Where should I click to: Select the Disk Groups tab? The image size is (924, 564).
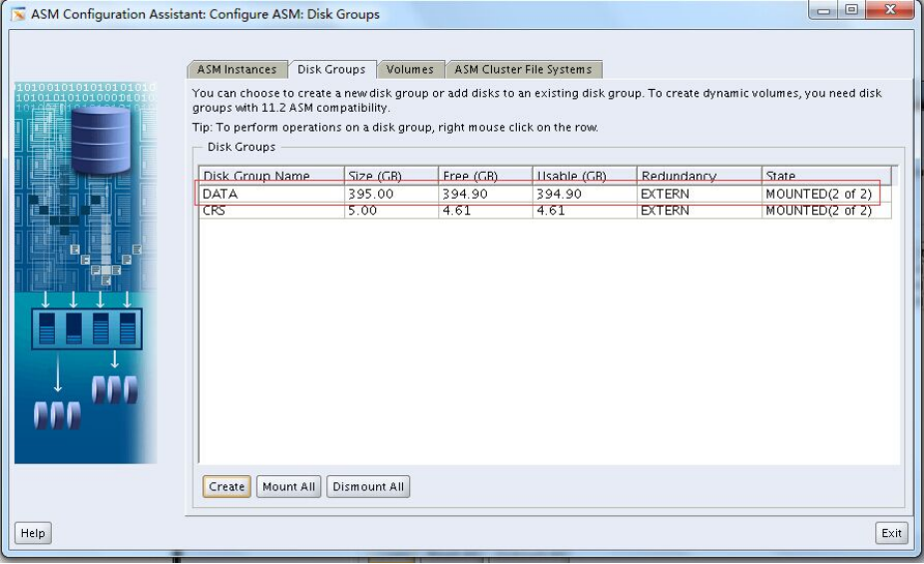(331, 70)
